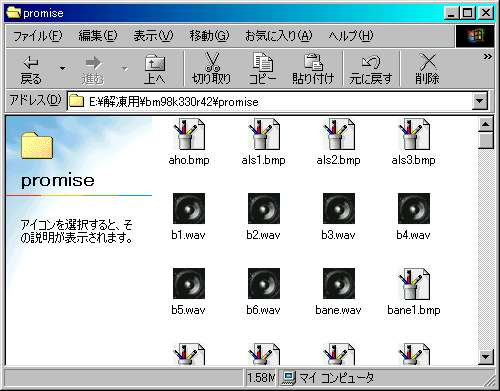Select the b4.wav speaker icon
Image resolution: width=500 pixels, height=391 pixels.
tap(414, 209)
